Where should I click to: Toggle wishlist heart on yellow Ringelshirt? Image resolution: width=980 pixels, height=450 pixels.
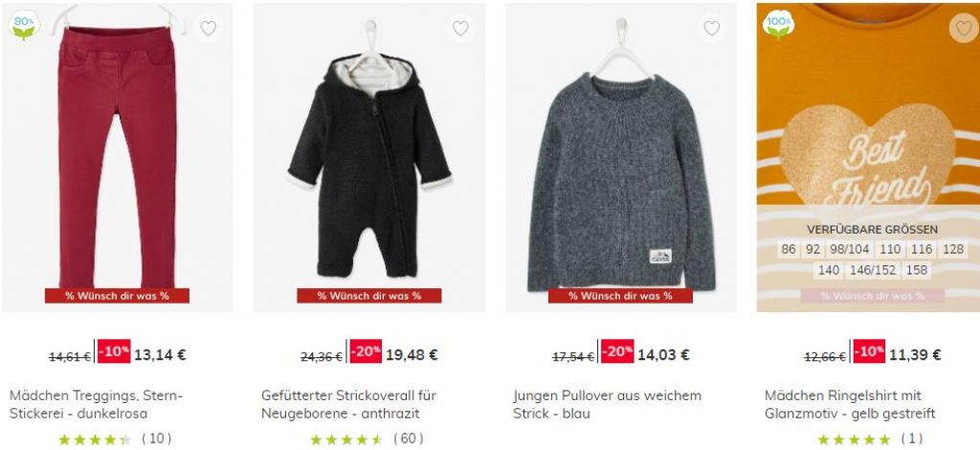(x=963, y=28)
